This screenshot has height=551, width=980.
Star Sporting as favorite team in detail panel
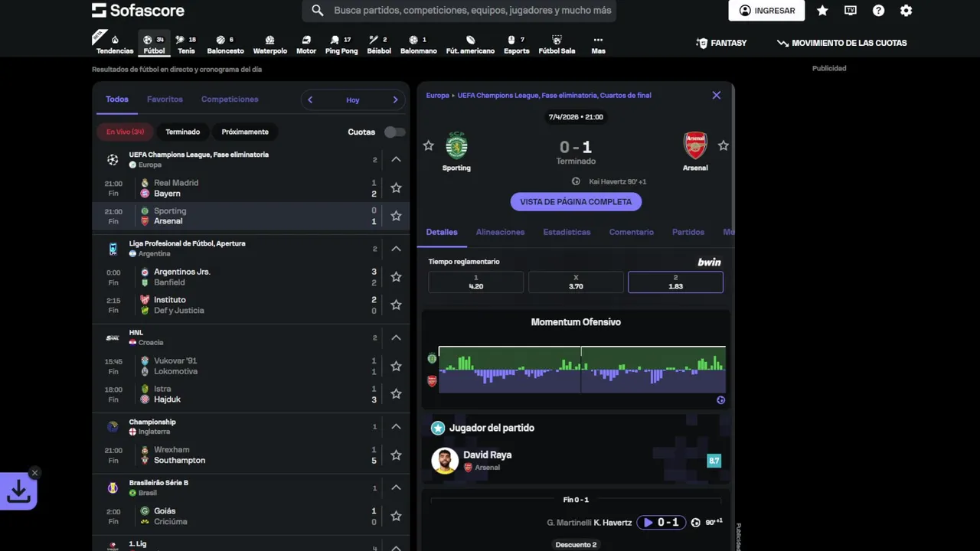pos(429,145)
